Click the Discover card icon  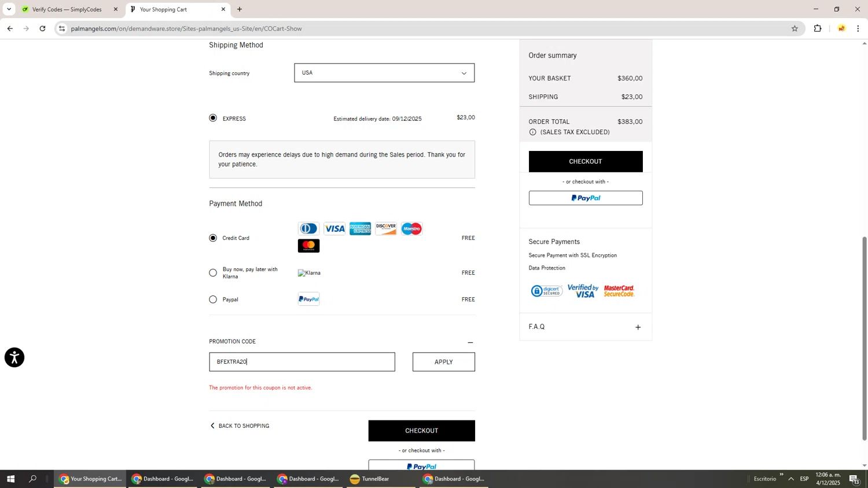click(386, 228)
